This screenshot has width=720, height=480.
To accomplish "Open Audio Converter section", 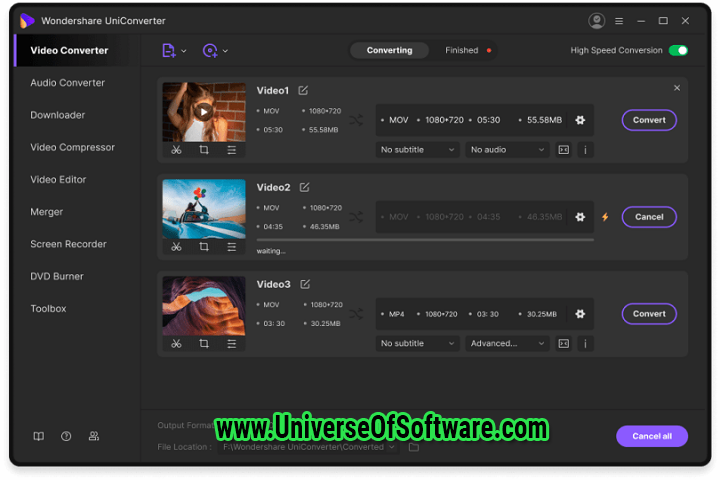I will tap(68, 83).
